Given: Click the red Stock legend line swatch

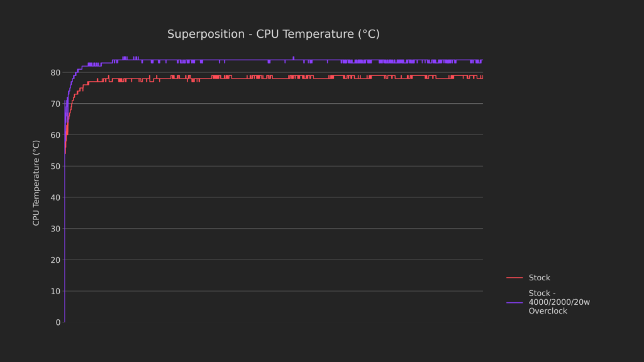Looking at the screenshot, I should coord(514,278).
